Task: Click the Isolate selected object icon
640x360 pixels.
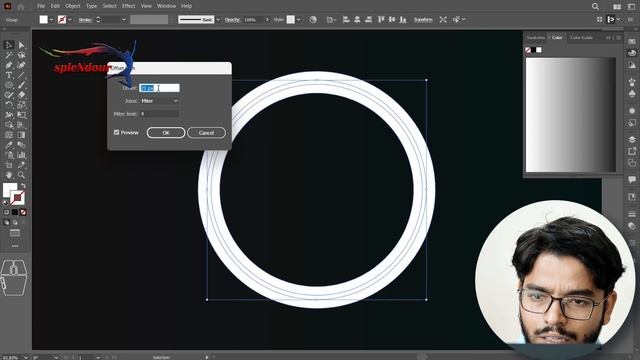Action: tap(443, 20)
